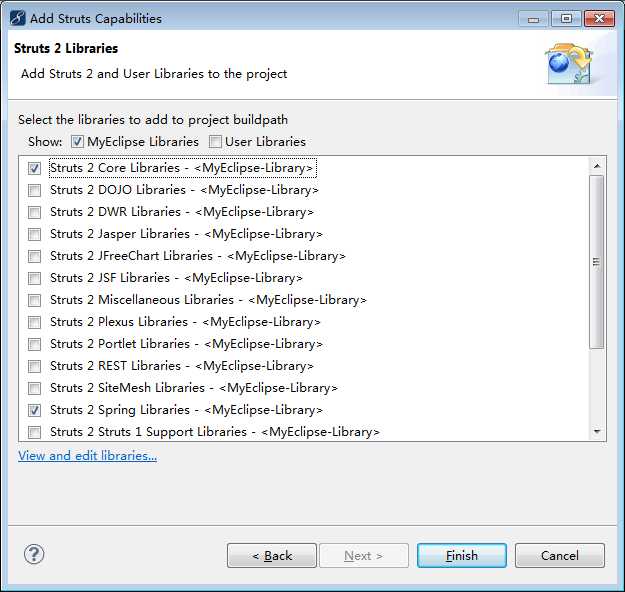Check Struts 2 Portlet Libraries checkbox
Viewport: 625px width, 592px height.
click(x=34, y=344)
